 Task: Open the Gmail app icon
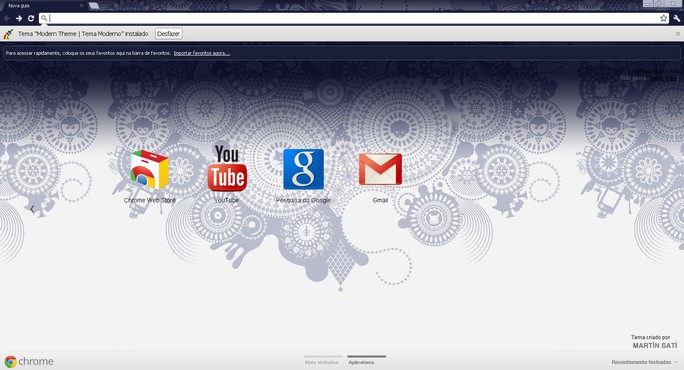pyautogui.click(x=380, y=169)
